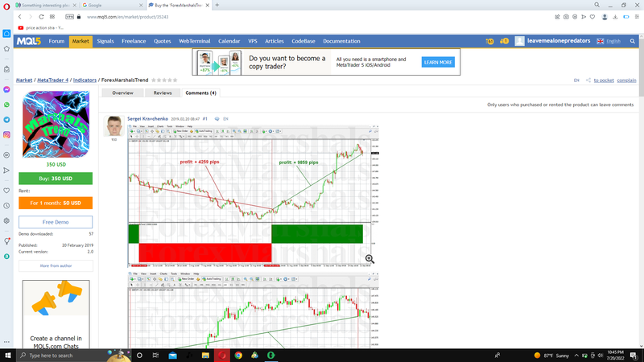The image size is (644, 362).
Task: Click the MQL5 logo
Action: pos(29,41)
